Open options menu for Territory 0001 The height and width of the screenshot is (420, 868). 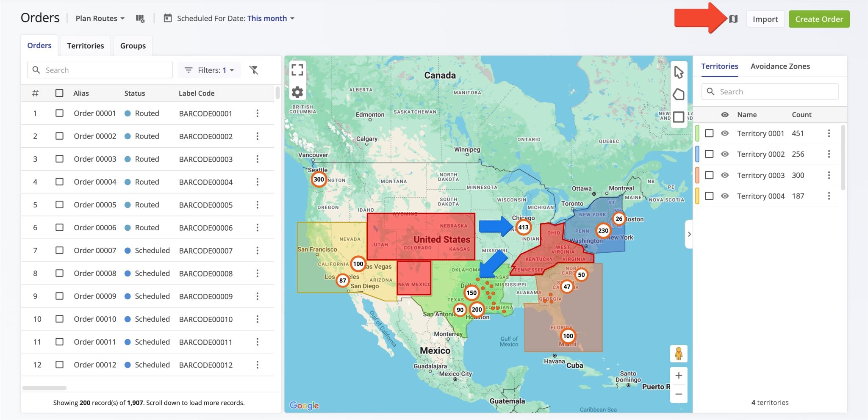point(829,133)
